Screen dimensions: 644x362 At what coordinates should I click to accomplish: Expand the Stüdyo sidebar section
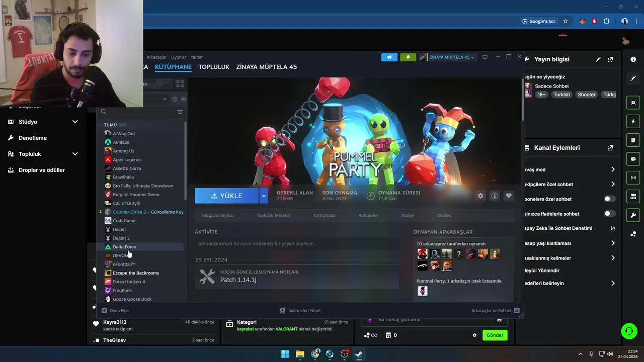tap(75, 122)
